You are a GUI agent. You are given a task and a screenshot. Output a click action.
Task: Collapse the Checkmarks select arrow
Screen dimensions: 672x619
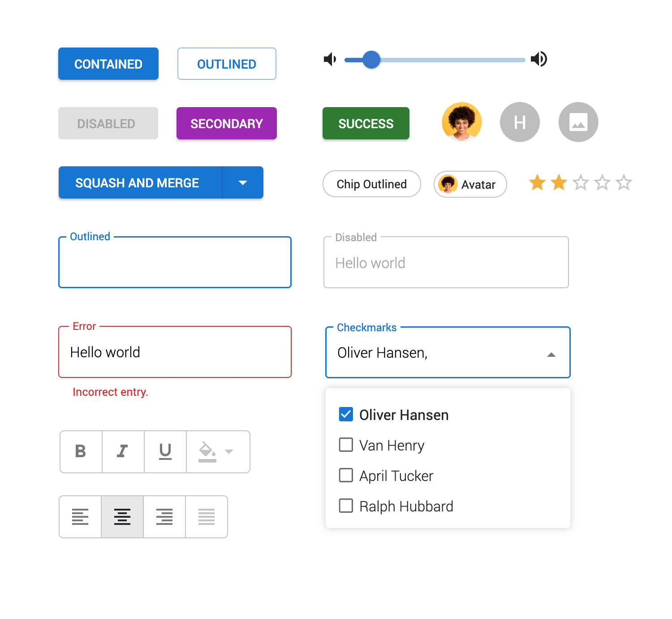tap(551, 355)
